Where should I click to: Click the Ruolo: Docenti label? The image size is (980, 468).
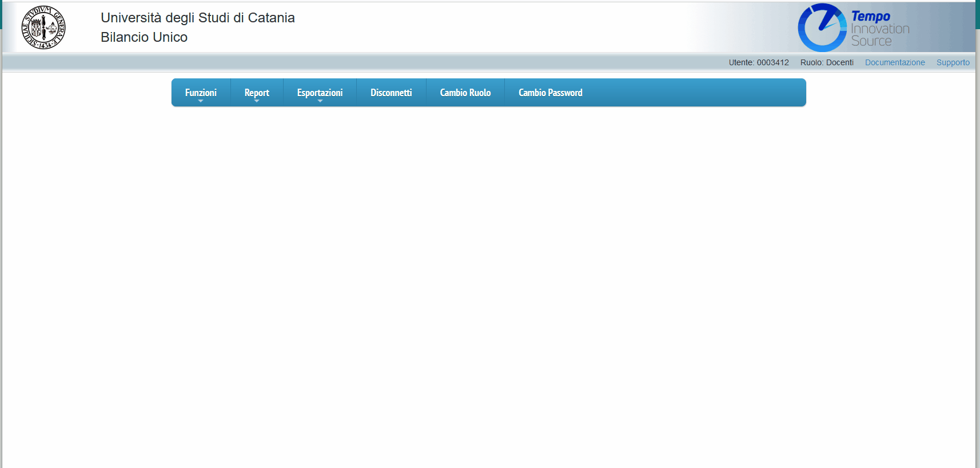point(827,62)
